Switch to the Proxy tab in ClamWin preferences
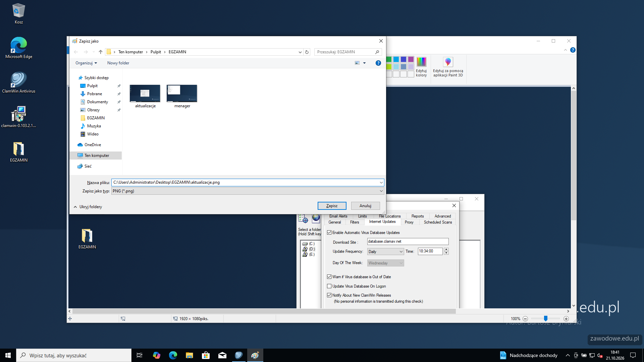Image resolution: width=644 pixels, height=362 pixels. coord(409,222)
